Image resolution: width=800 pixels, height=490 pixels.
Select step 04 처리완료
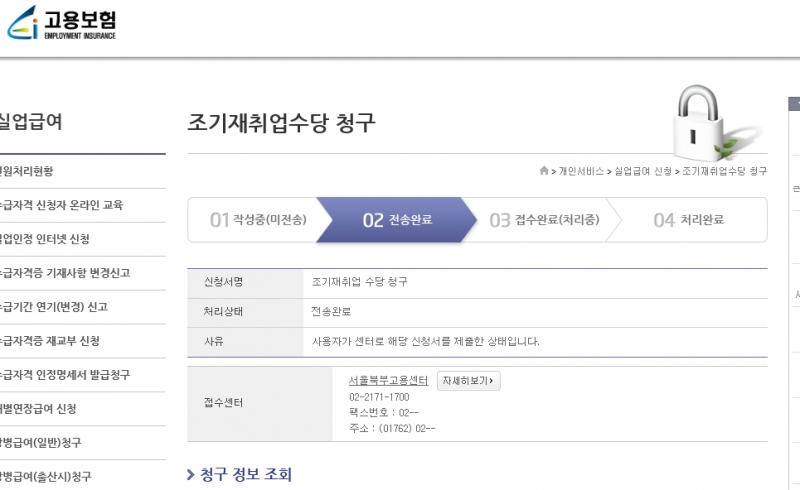pyautogui.click(x=688, y=220)
